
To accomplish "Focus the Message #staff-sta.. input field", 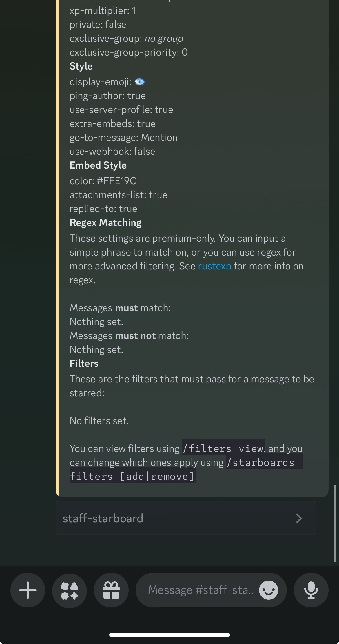I will (201, 590).
